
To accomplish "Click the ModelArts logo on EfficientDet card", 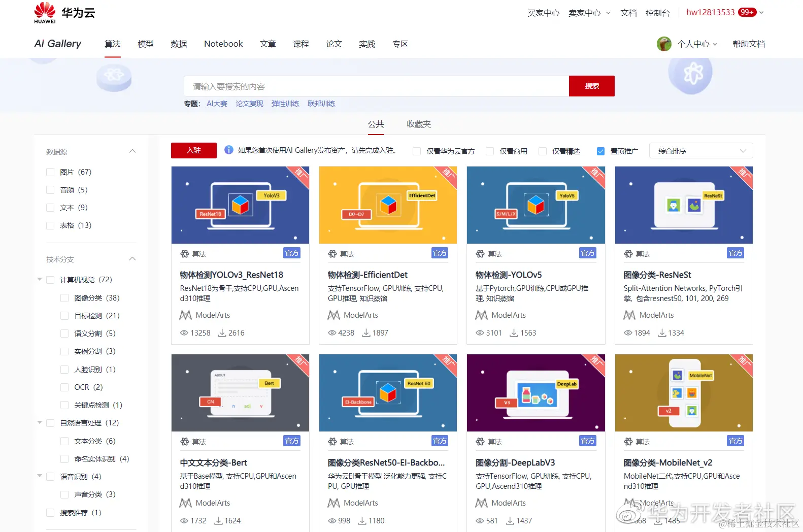I will pos(333,315).
